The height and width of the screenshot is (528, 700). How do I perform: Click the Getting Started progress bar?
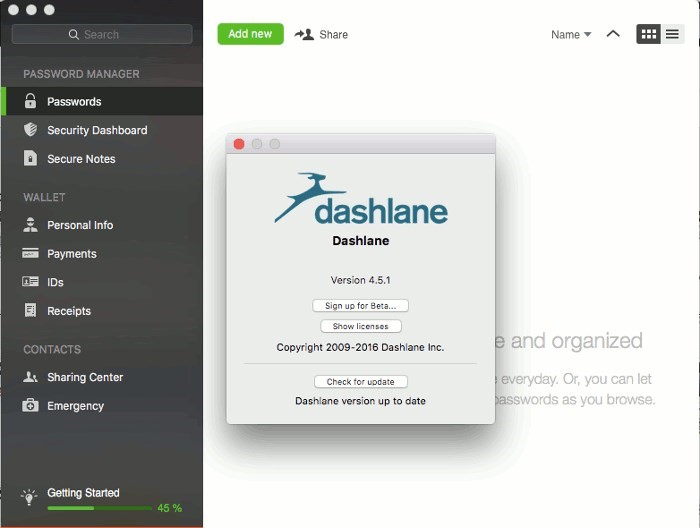click(100, 508)
